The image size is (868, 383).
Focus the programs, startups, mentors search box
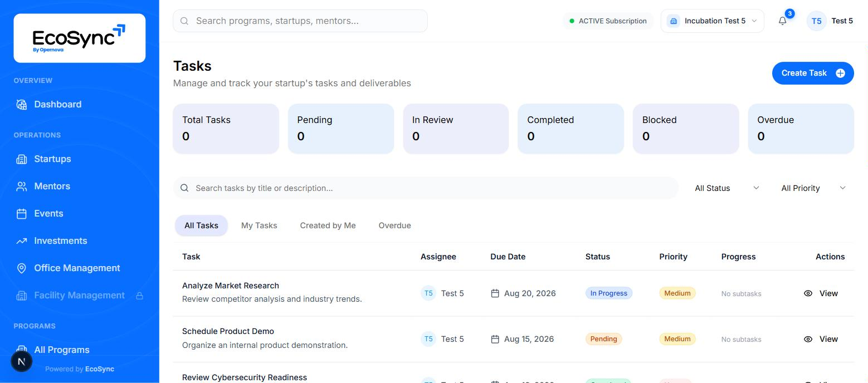point(300,21)
